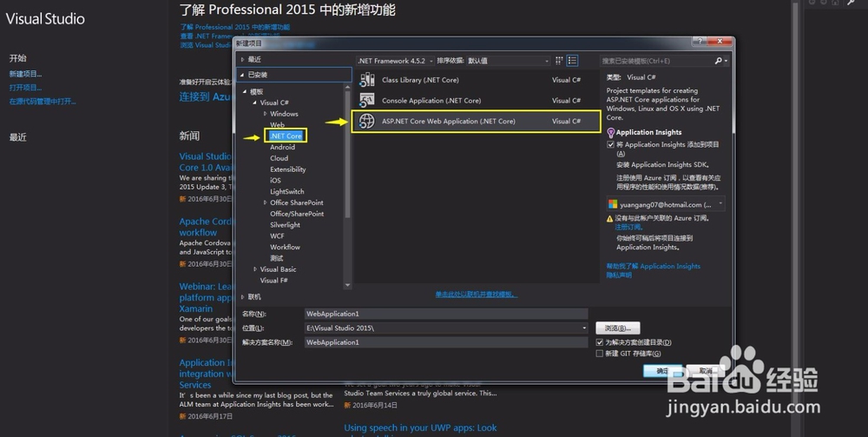Open the 帮助我了解 Application Insights link
Image resolution: width=868 pixels, height=437 pixels.
(654, 267)
